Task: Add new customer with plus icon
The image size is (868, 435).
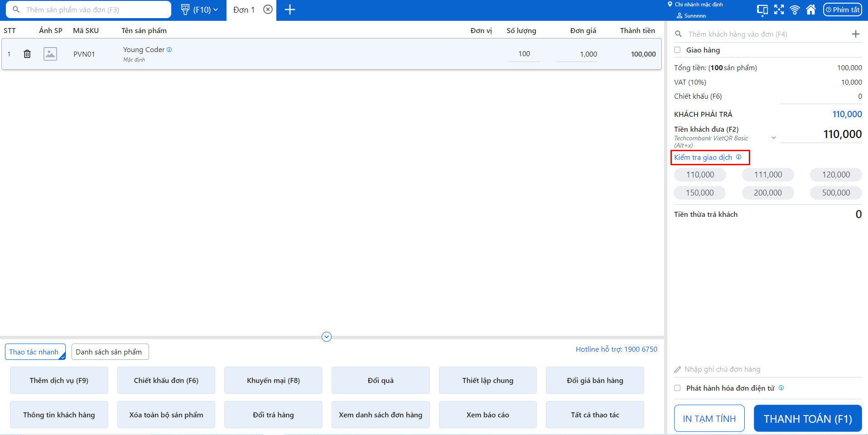Action: 856,34
